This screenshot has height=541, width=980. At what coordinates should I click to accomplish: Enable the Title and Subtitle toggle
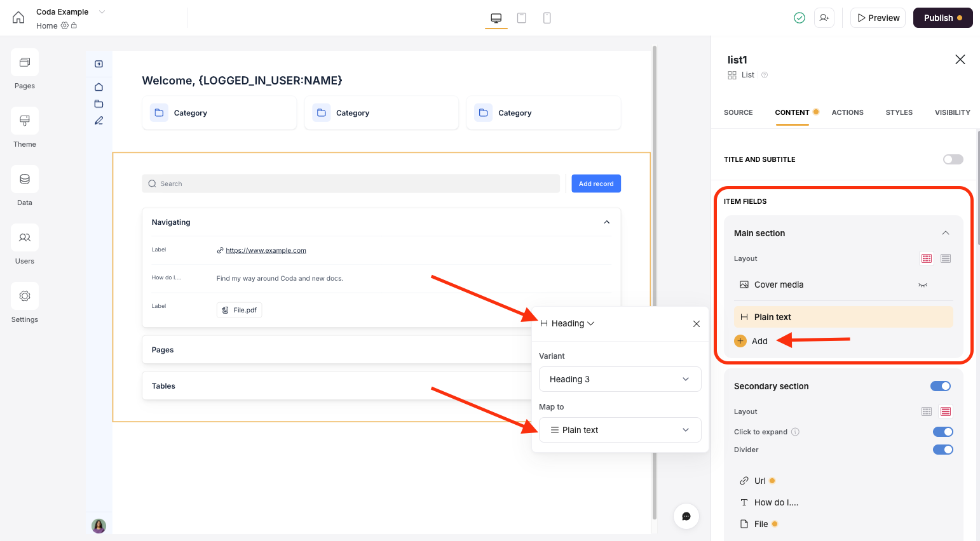(x=953, y=159)
